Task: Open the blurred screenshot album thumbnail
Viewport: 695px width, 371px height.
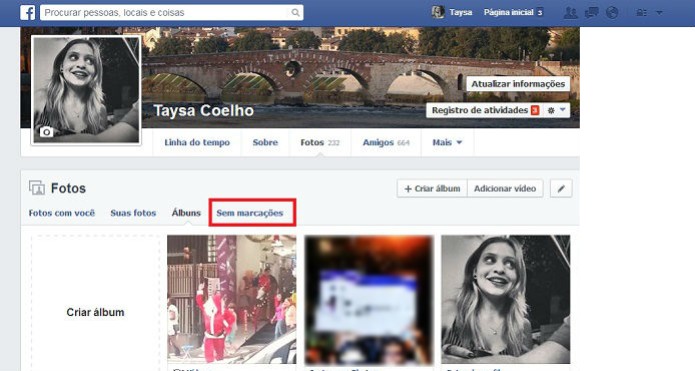Action: coord(369,299)
